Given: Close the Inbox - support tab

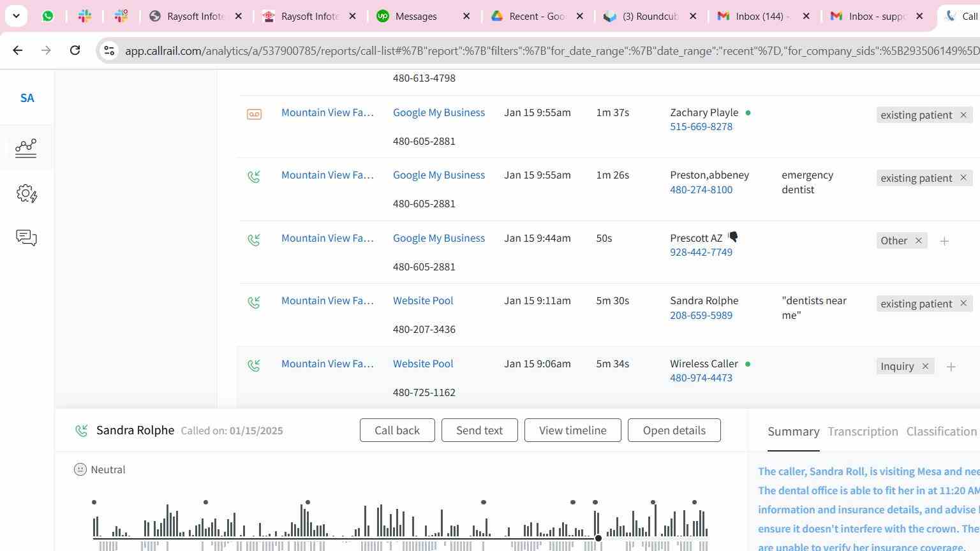Looking at the screenshot, I should coord(919,16).
